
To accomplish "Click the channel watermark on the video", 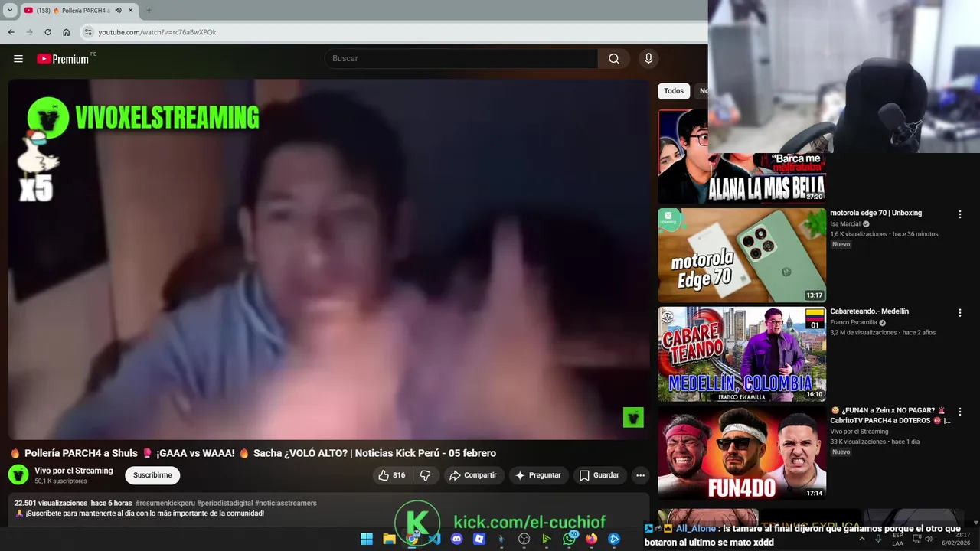I will point(633,417).
